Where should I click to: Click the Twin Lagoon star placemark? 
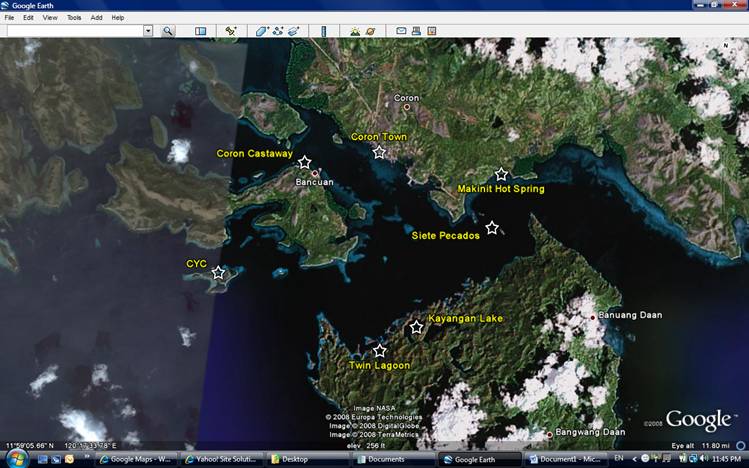pyautogui.click(x=380, y=351)
